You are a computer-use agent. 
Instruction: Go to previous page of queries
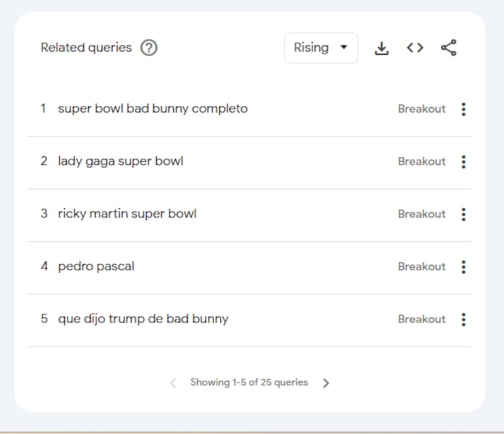click(x=173, y=382)
